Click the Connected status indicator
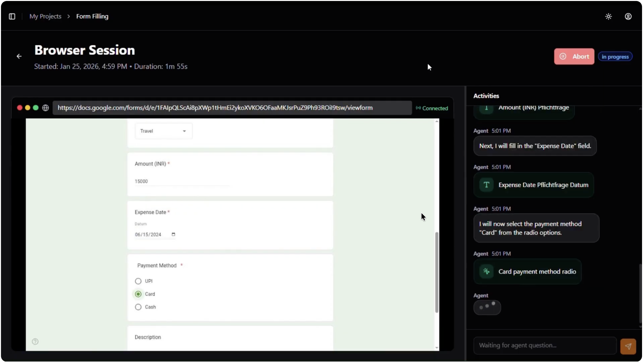 point(432,108)
